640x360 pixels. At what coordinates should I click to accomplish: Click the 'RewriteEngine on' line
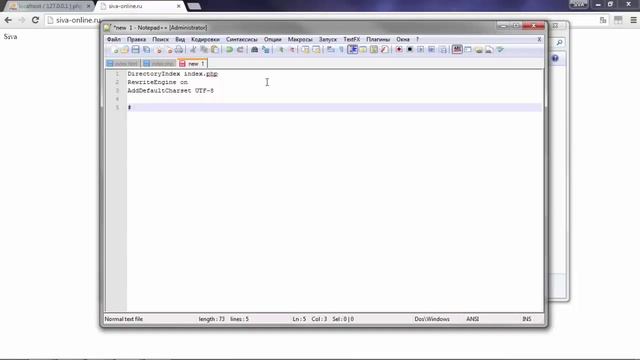click(x=158, y=82)
